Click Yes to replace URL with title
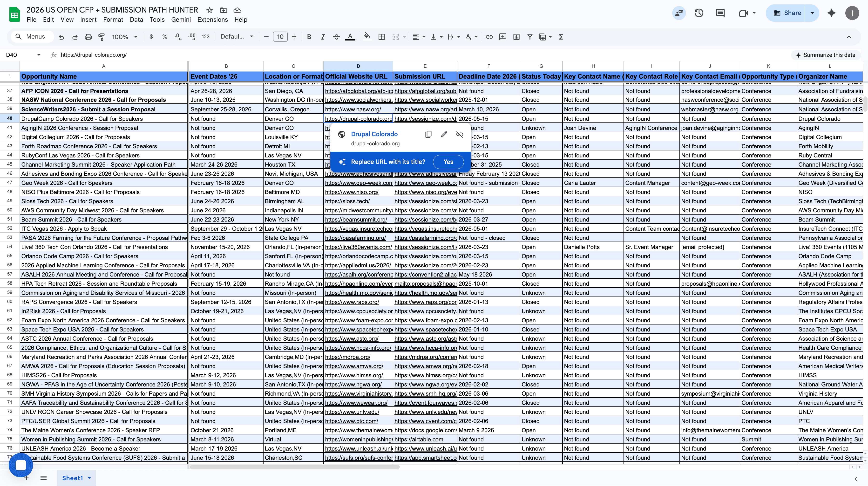The width and height of the screenshot is (868, 486). click(448, 162)
